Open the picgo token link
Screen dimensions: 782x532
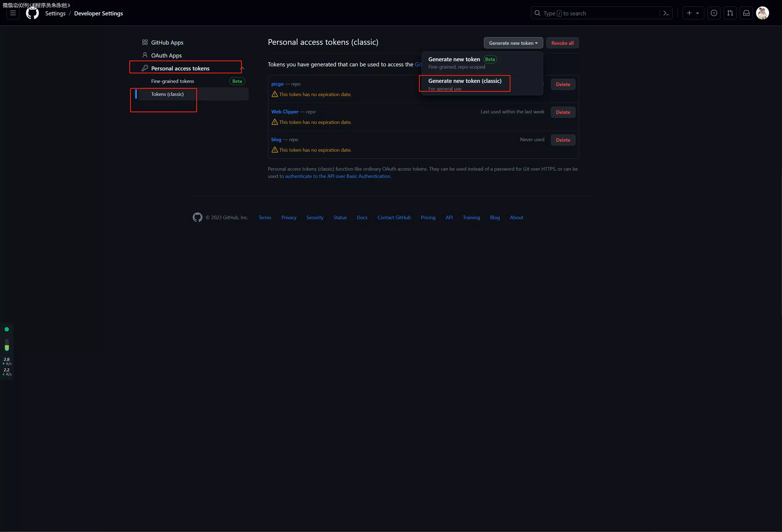tap(277, 84)
